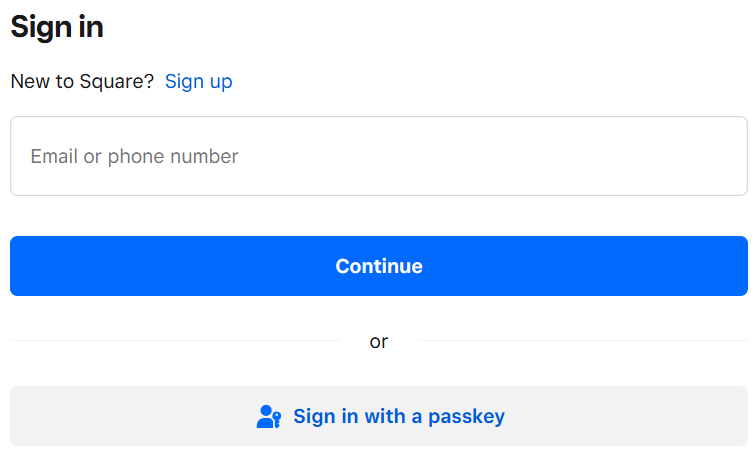Click the Sign in heading
The image size is (756, 456).
coord(57,27)
